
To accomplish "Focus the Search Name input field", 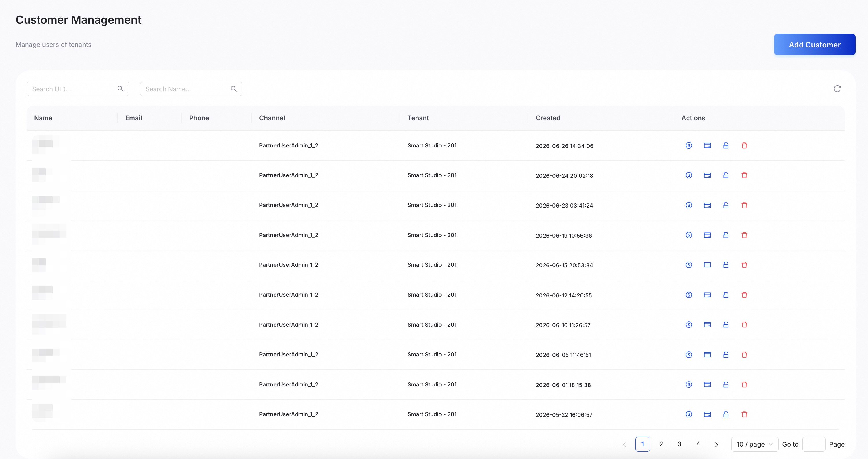I will tap(191, 89).
